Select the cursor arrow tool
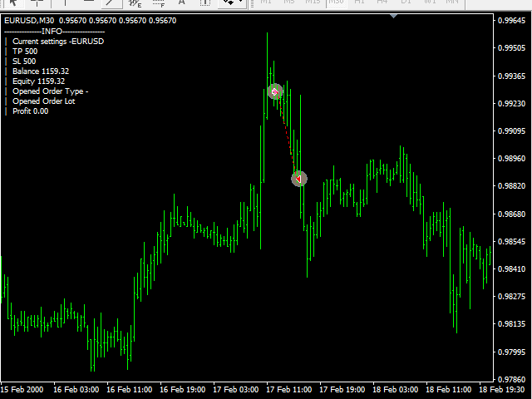The height and width of the screenshot is (399, 532). (x=12, y=2)
